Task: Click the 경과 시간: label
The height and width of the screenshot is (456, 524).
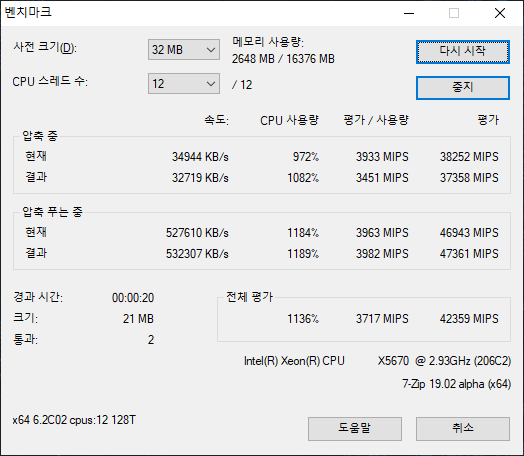Action: [x=38, y=297]
